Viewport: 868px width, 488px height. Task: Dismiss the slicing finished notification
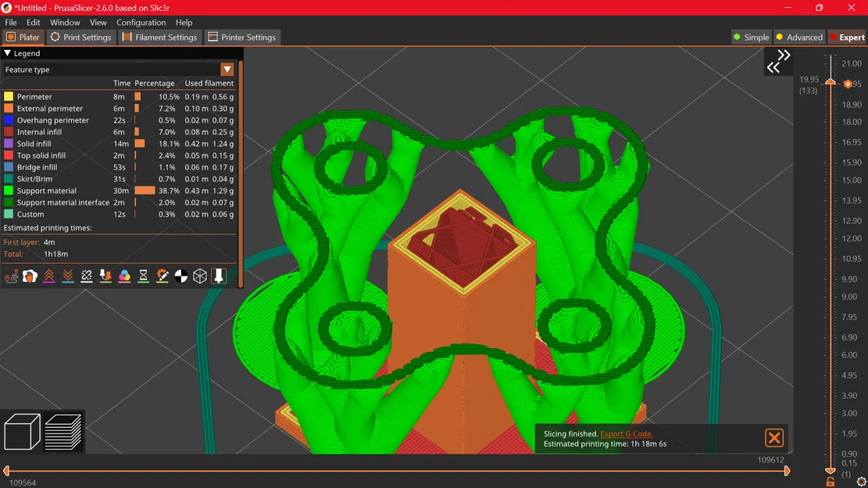774,438
